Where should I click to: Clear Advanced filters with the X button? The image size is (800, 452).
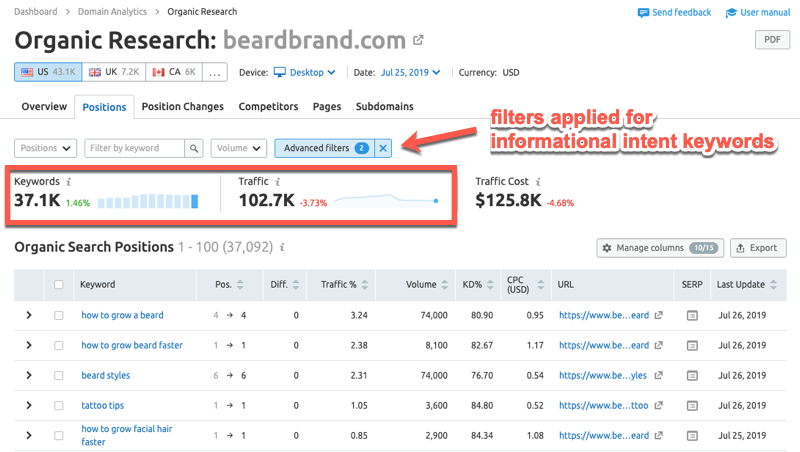click(x=383, y=148)
